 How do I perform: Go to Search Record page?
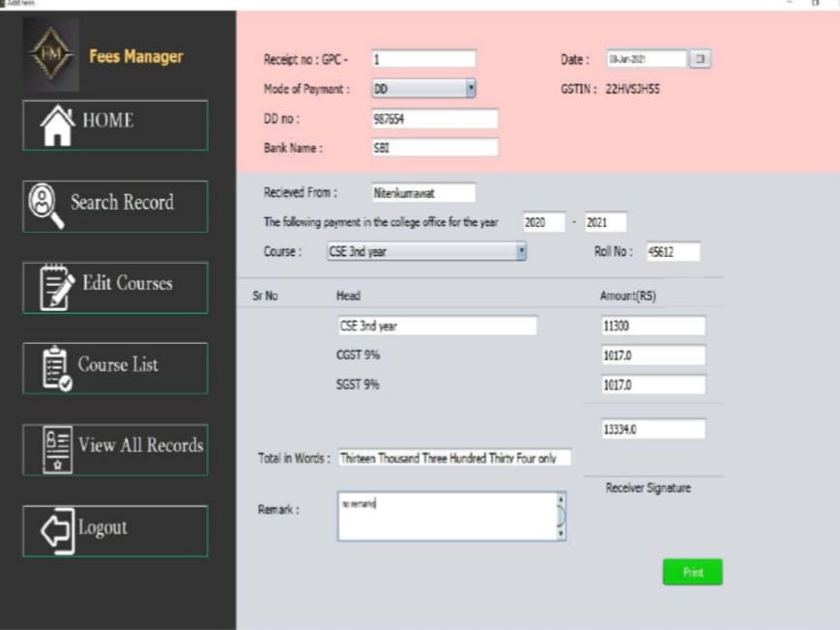coord(121,203)
